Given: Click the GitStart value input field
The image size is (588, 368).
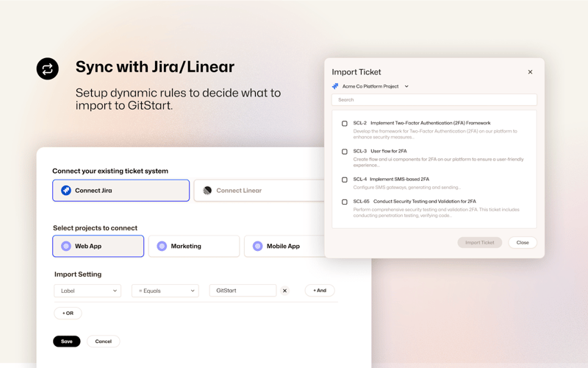Looking at the screenshot, I should click(x=243, y=290).
